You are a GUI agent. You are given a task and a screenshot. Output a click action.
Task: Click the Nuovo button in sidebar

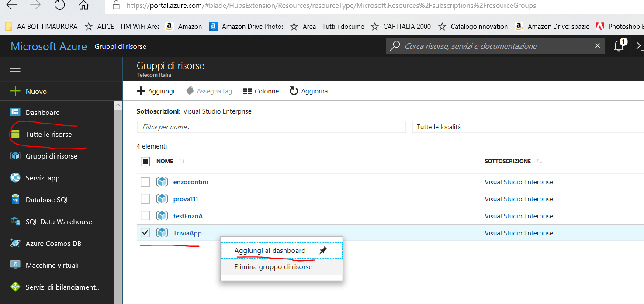point(36,91)
